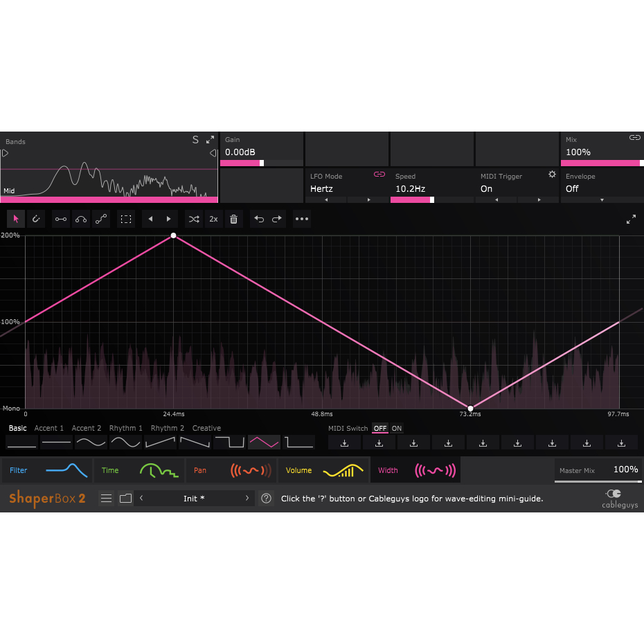Toggle the LFO Mode link icon

point(379,175)
